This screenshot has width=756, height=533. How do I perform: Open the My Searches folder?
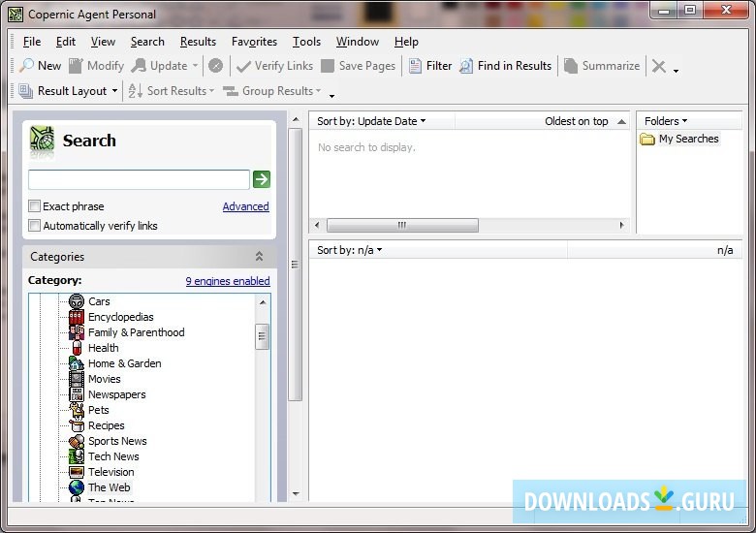click(688, 139)
